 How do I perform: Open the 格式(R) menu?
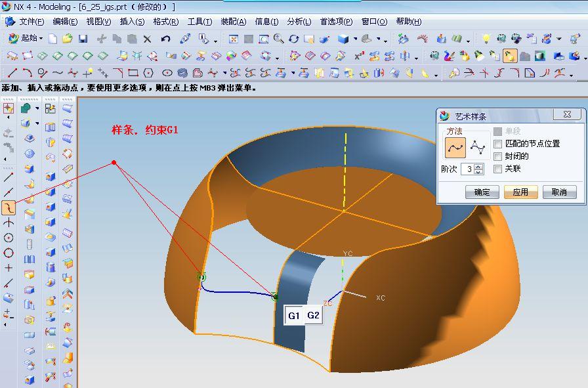[x=166, y=22]
